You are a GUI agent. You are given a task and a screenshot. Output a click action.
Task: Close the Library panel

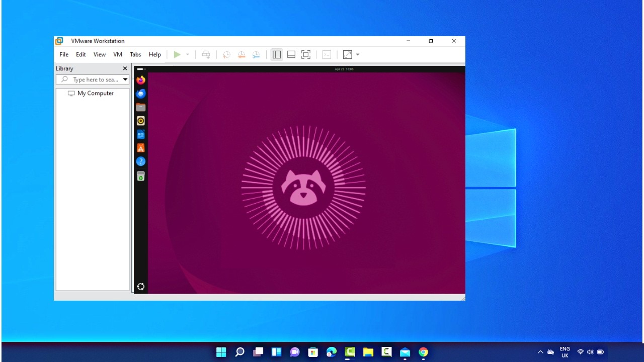pyautogui.click(x=125, y=68)
